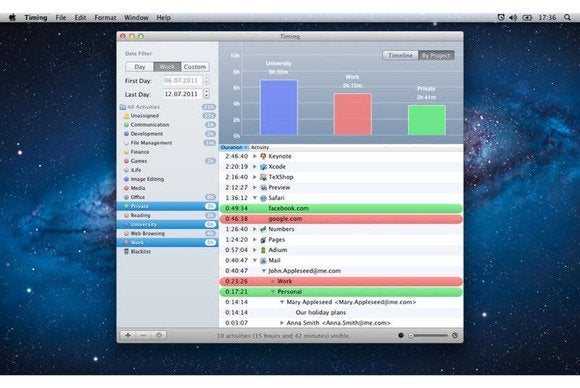Screen dimensions: 580x388
Task: Click the volume icon in menu bar
Action: (513, 17)
